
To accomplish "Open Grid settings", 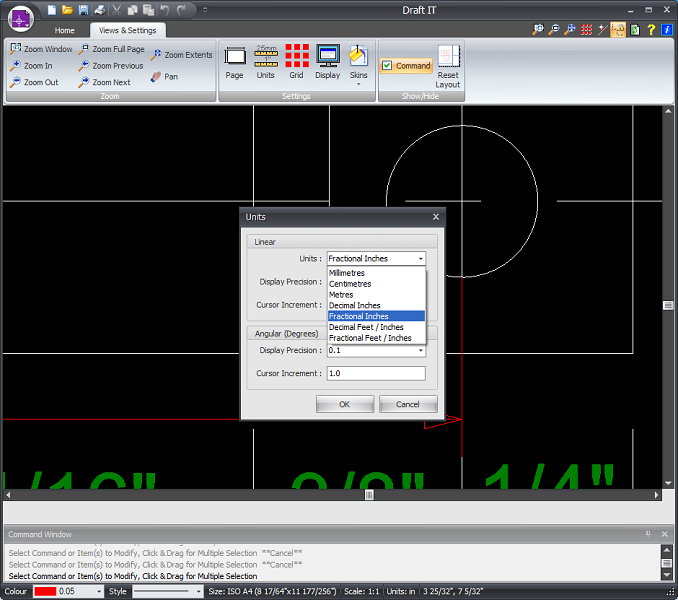I will [297, 62].
